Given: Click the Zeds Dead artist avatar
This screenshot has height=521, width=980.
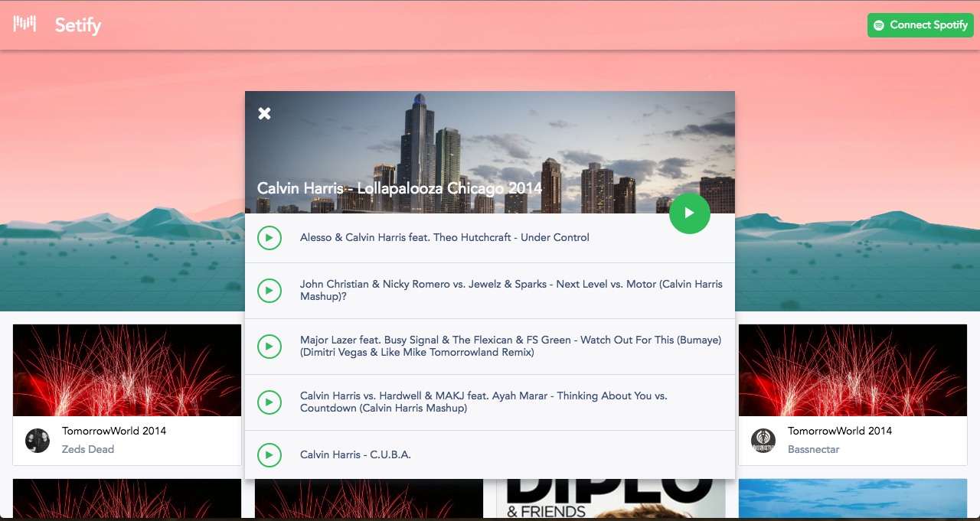Looking at the screenshot, I should (x=38, y=441).
